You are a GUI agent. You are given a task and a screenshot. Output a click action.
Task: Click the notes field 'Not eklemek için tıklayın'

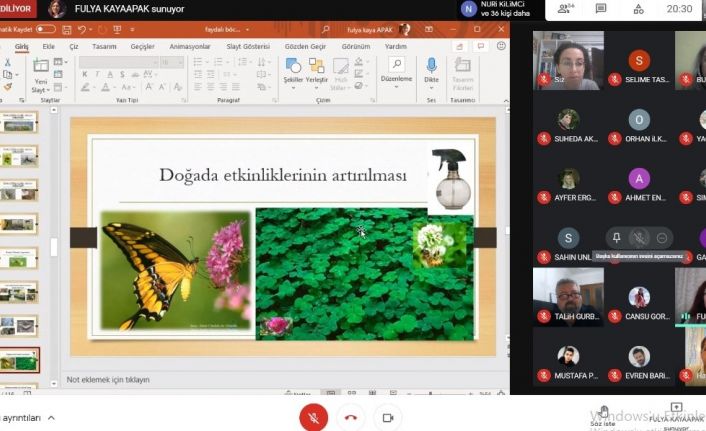[x=108, y=380]
